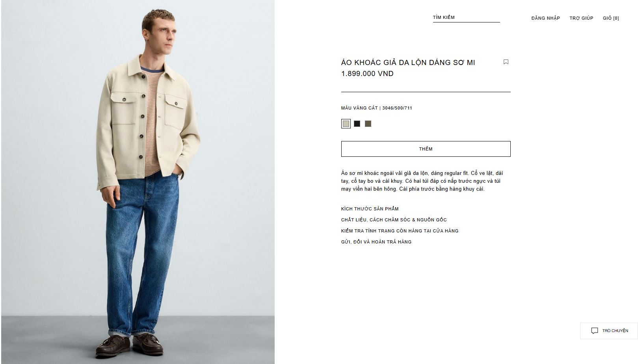The image size is (638, 364).
Task: Click the THÊM add button
Action: (426, 149)
